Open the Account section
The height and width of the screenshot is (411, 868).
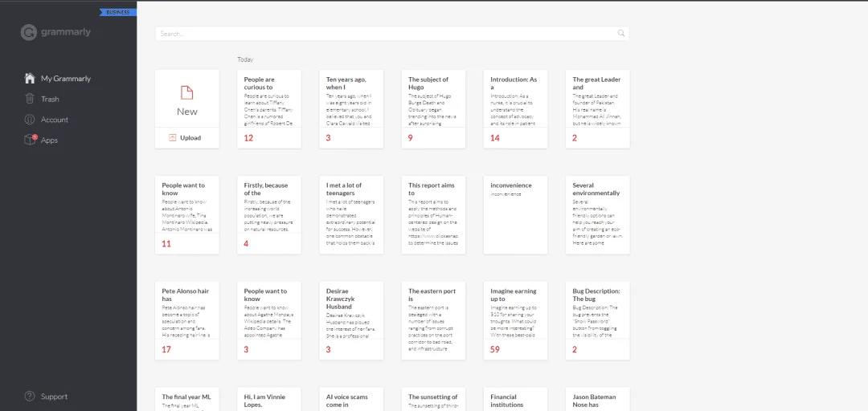click(47, 120)
